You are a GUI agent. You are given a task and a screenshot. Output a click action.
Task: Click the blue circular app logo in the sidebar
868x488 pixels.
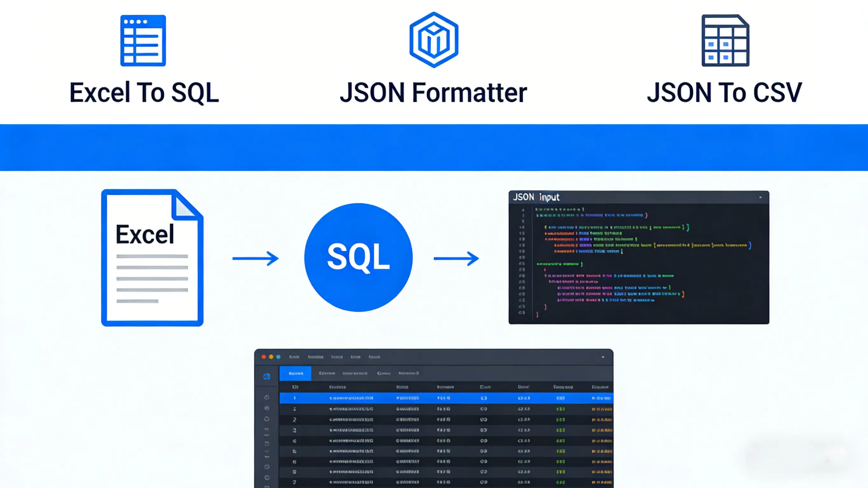[x=267, y=377]
